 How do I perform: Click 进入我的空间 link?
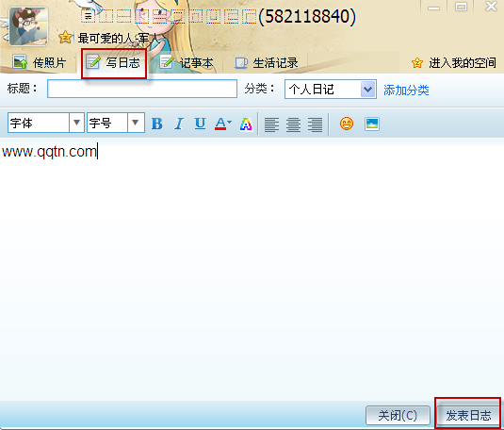coord(454,63)
